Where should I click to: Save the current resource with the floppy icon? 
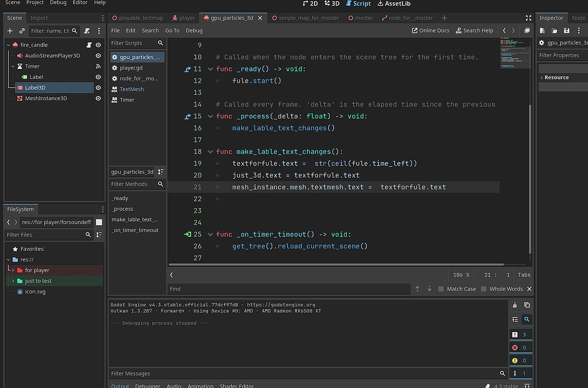tap(566, 30)
